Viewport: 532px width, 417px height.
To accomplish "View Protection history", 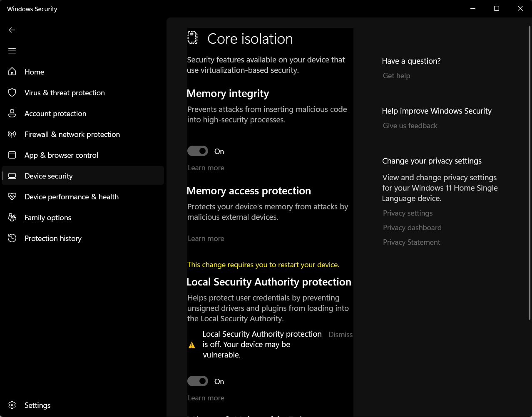I will pyautogui.click(x=82, y=238).
